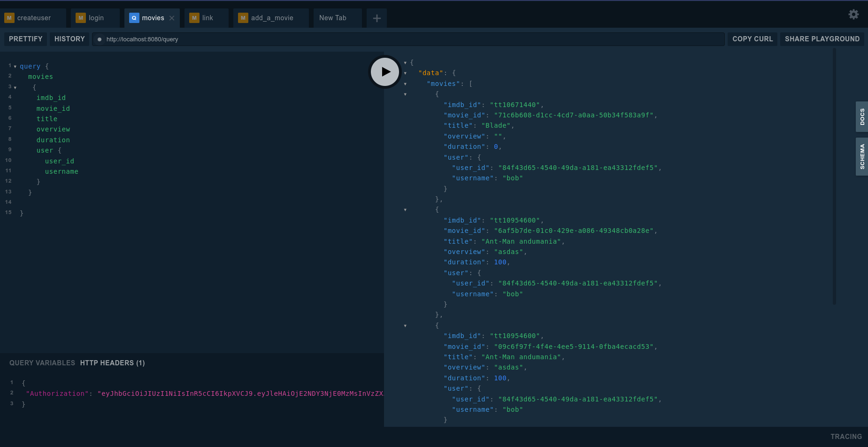The height and width of the screenshot is (447, 868).
Task: Click user_id field in query editor
Action: click(60, 161)
